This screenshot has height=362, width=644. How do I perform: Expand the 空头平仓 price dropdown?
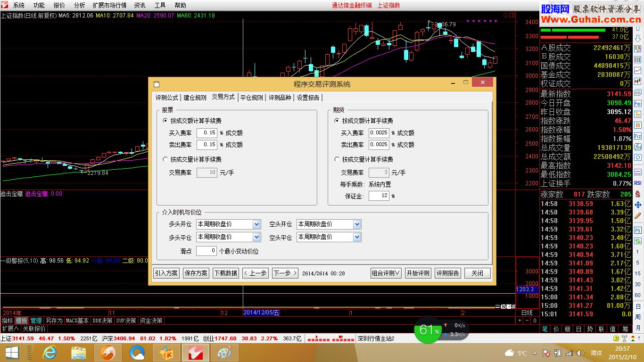(x=357, y=237)
